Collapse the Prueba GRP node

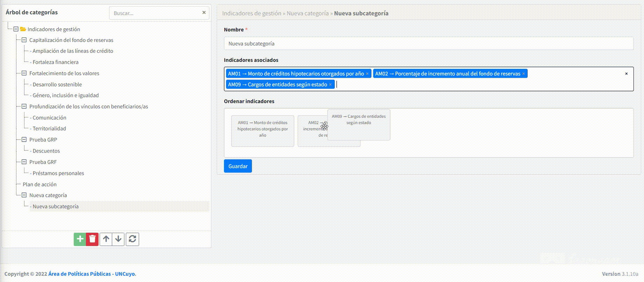[24, 140]
